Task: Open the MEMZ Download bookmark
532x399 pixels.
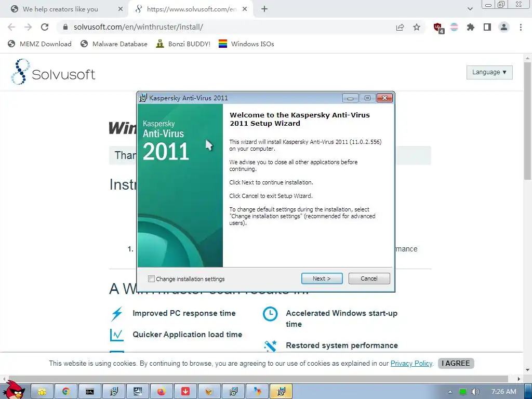Action: click(39, 44)
